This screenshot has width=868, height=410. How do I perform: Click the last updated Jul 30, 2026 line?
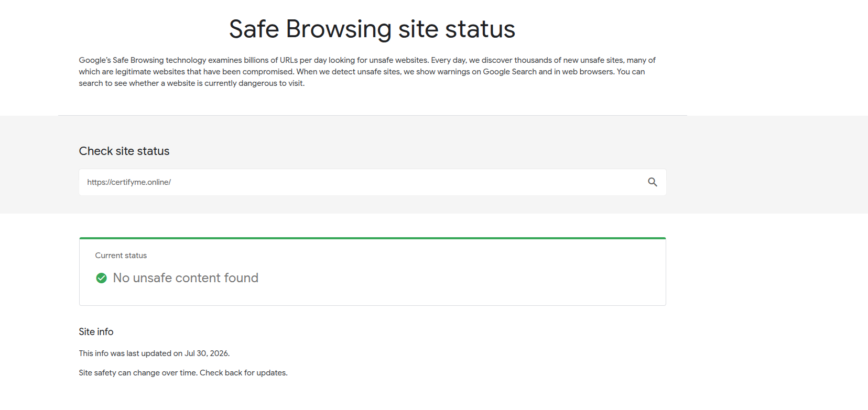pyautogui.click(x=154, y=353)
